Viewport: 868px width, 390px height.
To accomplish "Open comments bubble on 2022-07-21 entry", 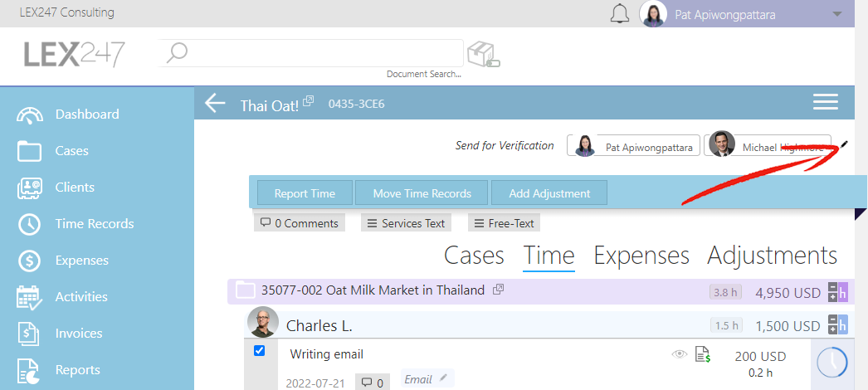I will (x=373, y=383).
